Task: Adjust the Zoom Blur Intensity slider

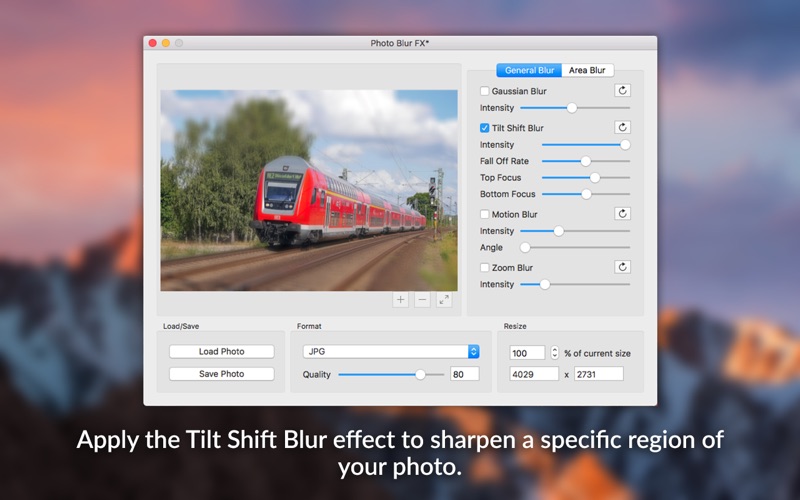Action: click(x=545, y=284)
